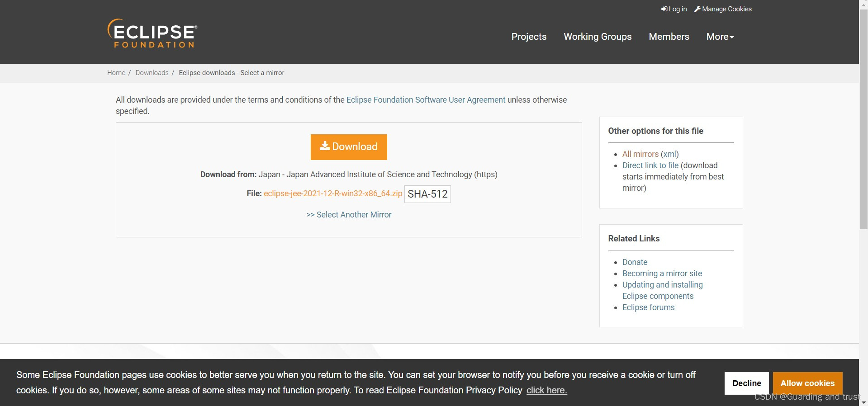The height and width of the screenshot is (406, 868).
Task: Click the vertical scrollbar thumb
Action: pyautogui.click(x=863, y=118)
